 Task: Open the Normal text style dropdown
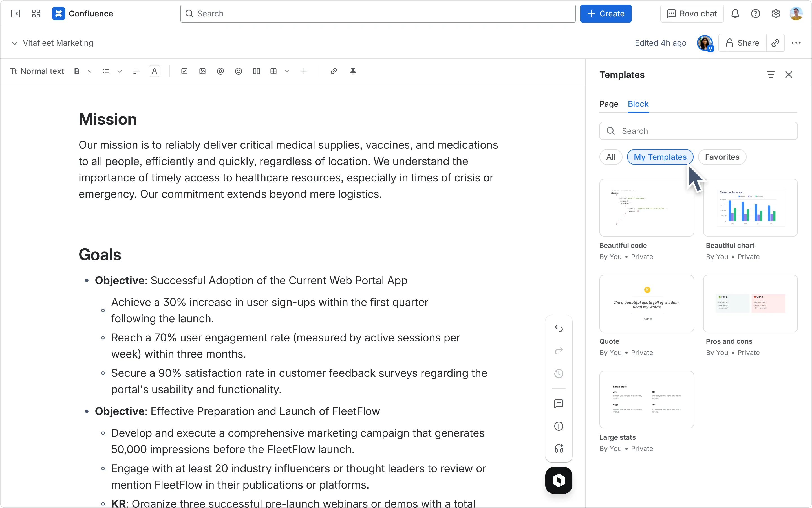pyautogui.click(x=37, y=71)
